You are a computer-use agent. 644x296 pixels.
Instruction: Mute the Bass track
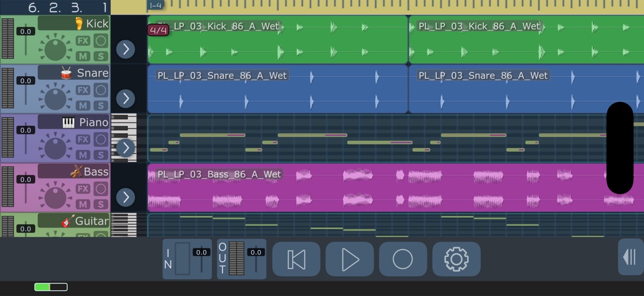(x=83, y=204)
